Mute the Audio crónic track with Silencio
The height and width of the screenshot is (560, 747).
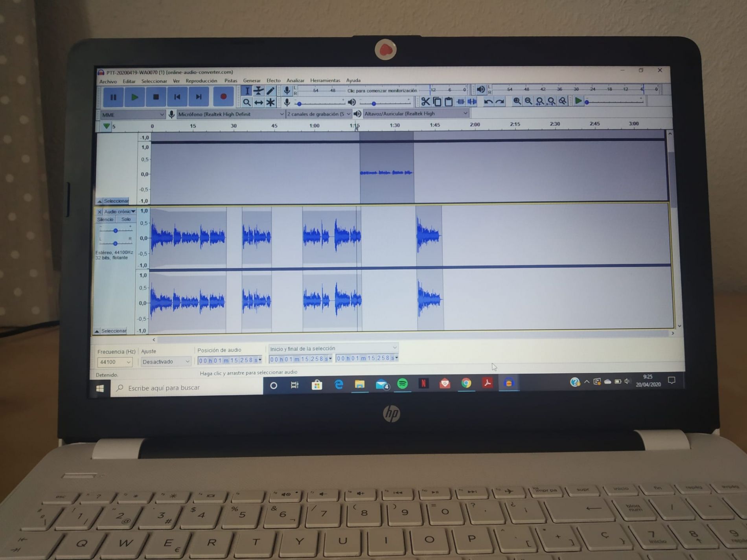click(105, 220)
